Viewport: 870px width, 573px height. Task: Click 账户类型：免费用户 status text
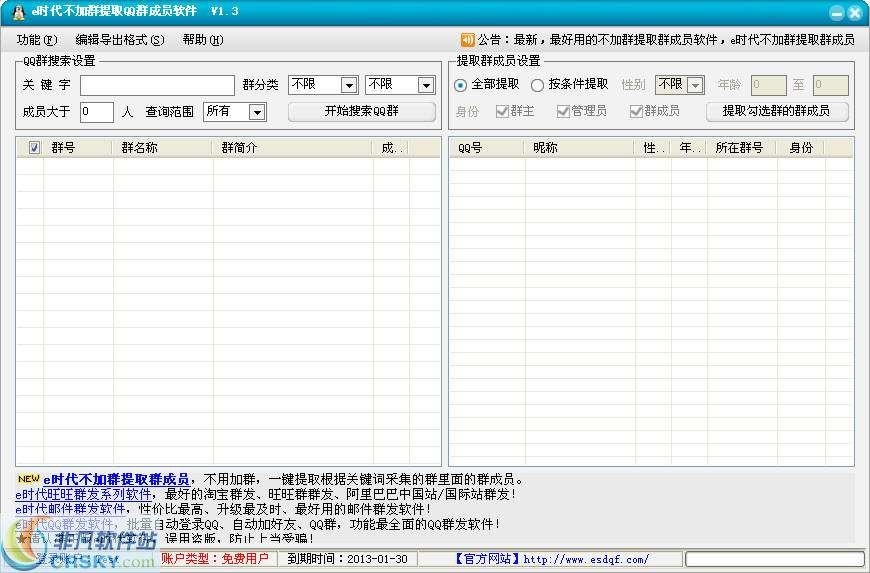[215, 559]
